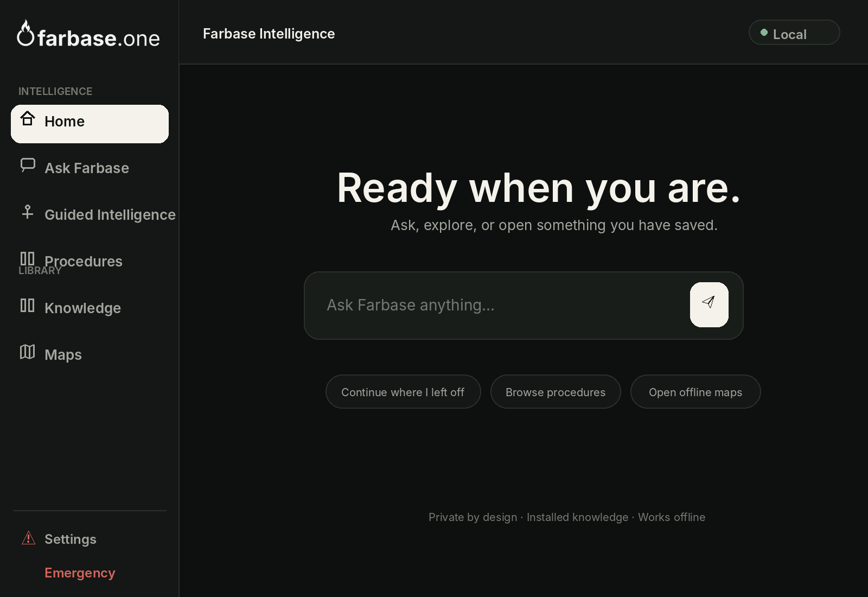Open the red Emergency link
868x597 pixels.
pos(80,573)
